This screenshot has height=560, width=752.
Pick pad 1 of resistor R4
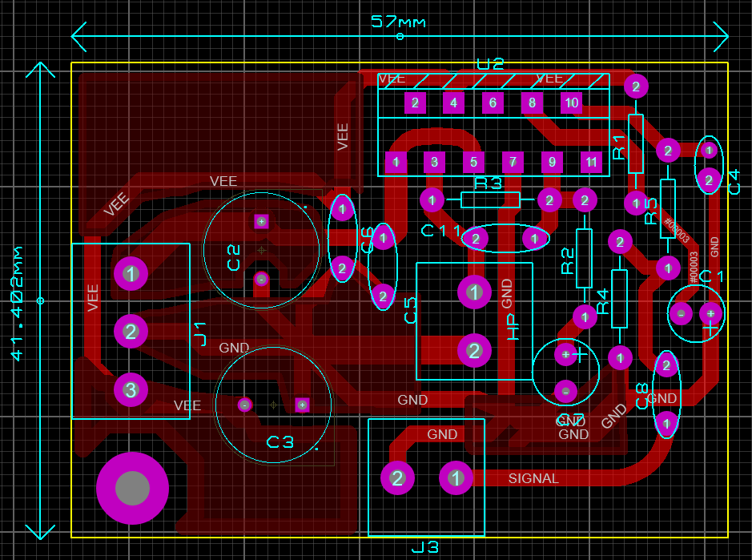pos(620,358)
